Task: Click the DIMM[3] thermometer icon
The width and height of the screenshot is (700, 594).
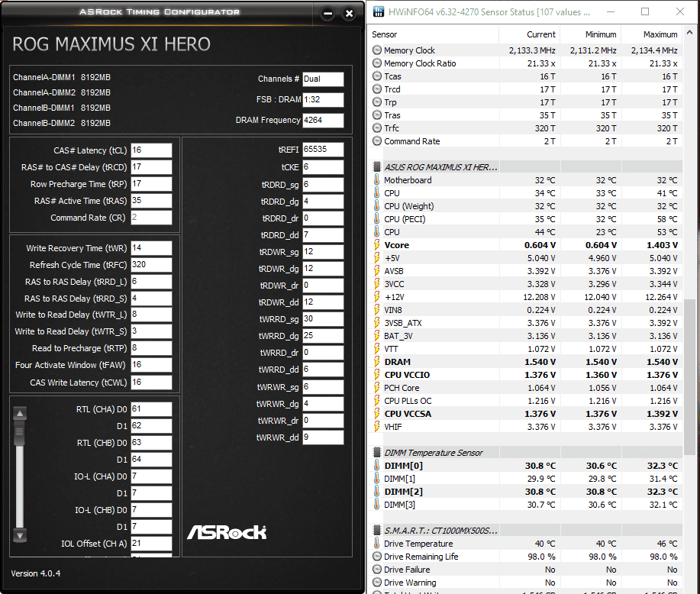Action: coord(377,504)
